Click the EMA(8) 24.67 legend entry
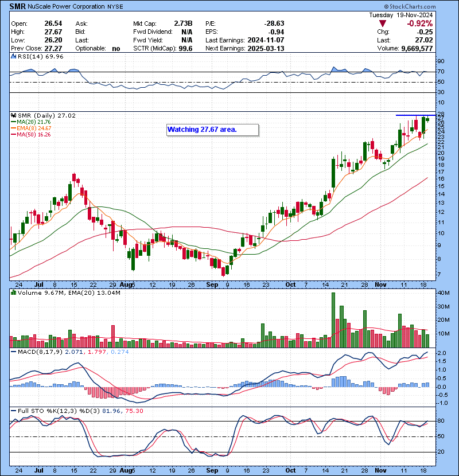The image size is (459, 476). 31,128
